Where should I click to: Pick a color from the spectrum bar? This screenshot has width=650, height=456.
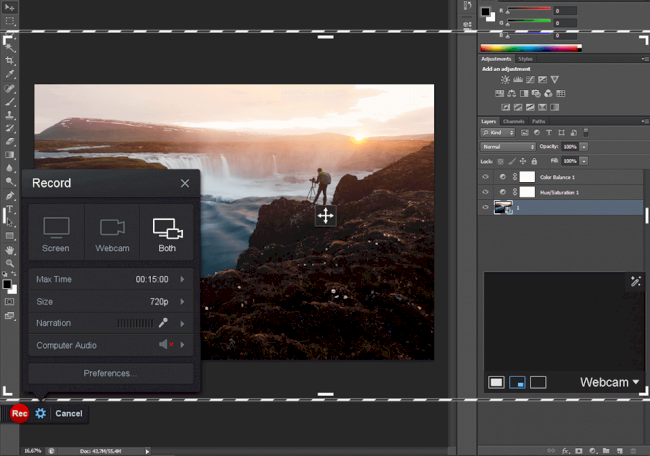[x=530, y=47]
